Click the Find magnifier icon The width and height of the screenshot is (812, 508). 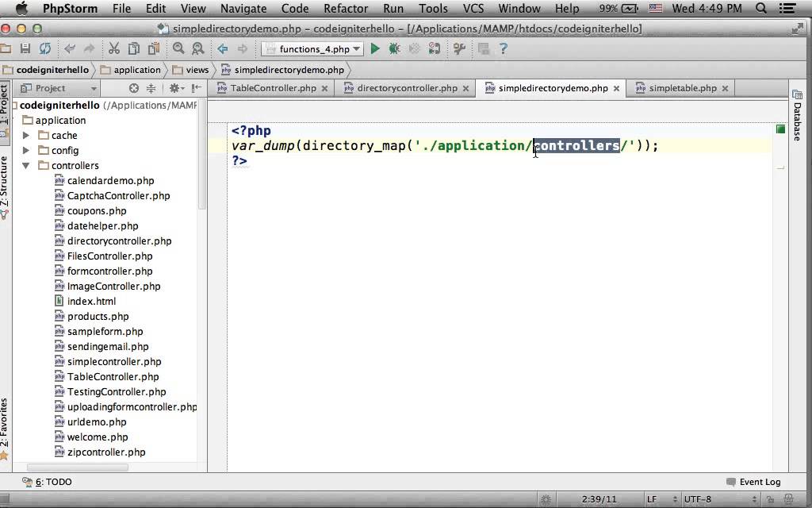tap(178, 48)
